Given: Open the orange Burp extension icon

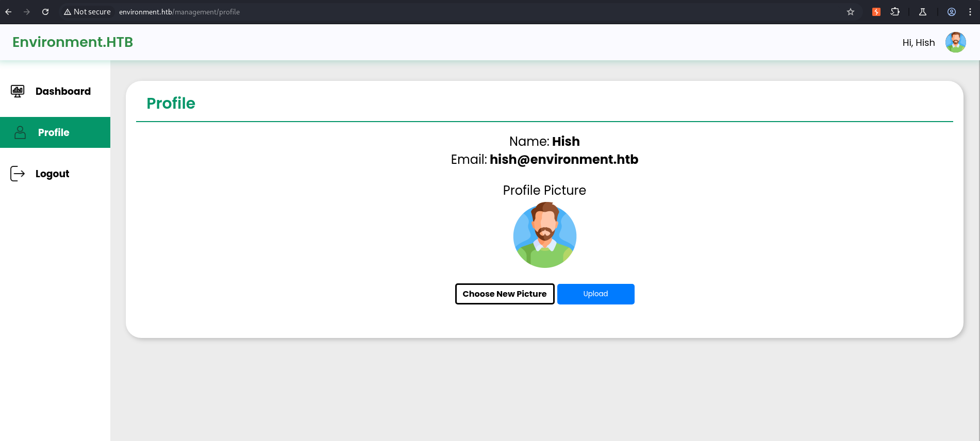Looking at the screenshot, I should (x=876, y=12).
